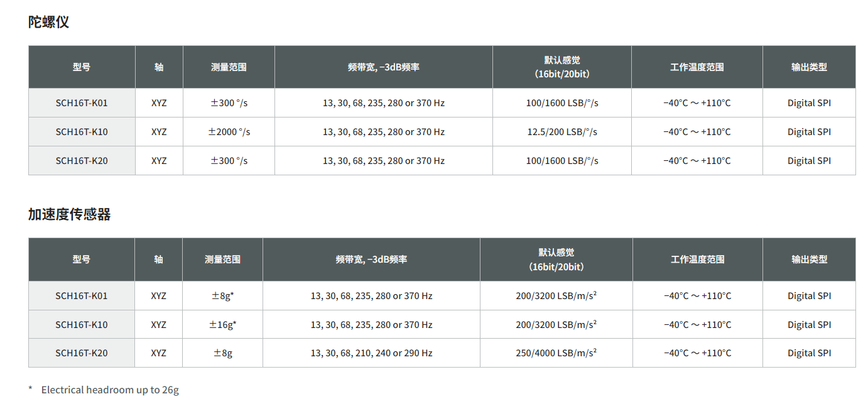The width and height of the screenshot is (868, 399).
Task: Click the 12.5/200 LSB/°/s sensitivity cell
Action: tap(561, 132)
